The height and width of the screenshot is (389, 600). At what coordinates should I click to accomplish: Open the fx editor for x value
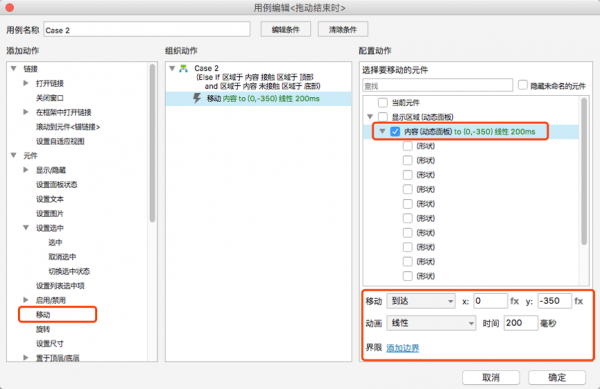515,301
